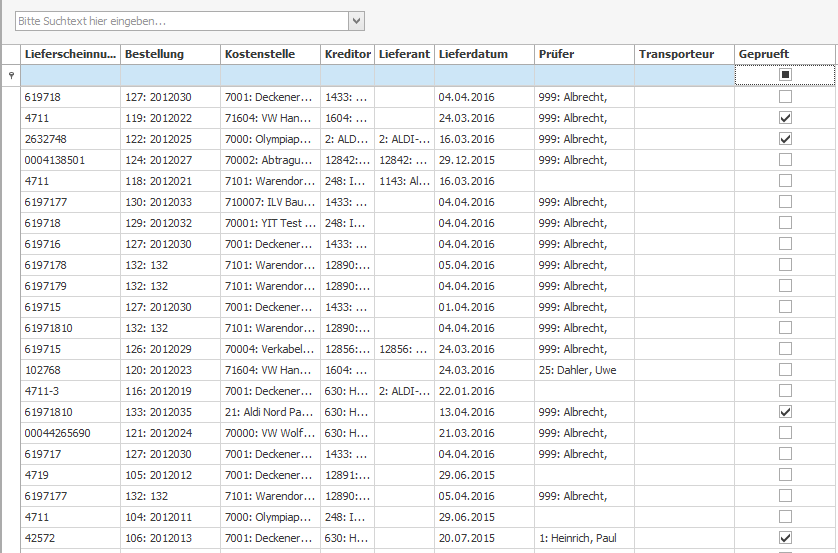Image resolution: width=838 pixels, height=553 pixels.
Task: Click the Lieferdatum filter row cell
Action: click(483, 75)
